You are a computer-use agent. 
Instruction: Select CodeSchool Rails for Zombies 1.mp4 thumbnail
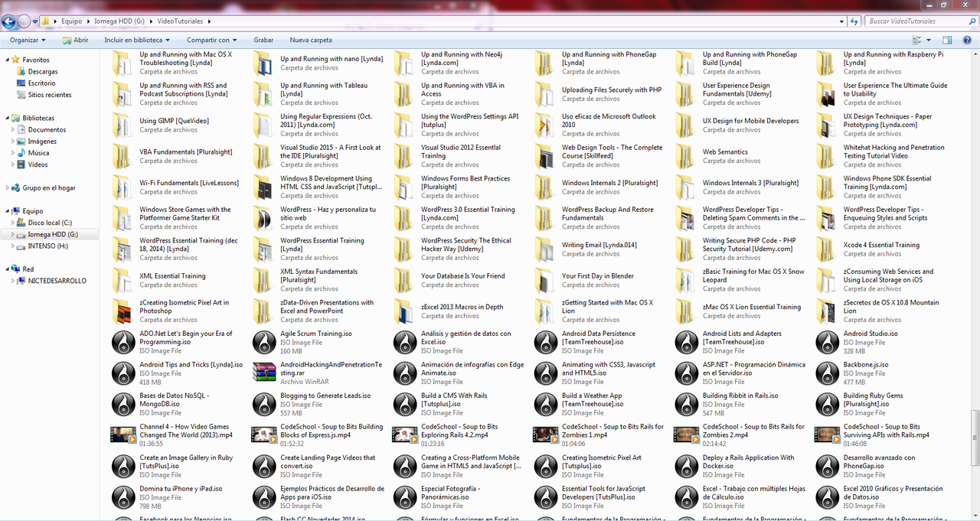(x=544, y=435)
